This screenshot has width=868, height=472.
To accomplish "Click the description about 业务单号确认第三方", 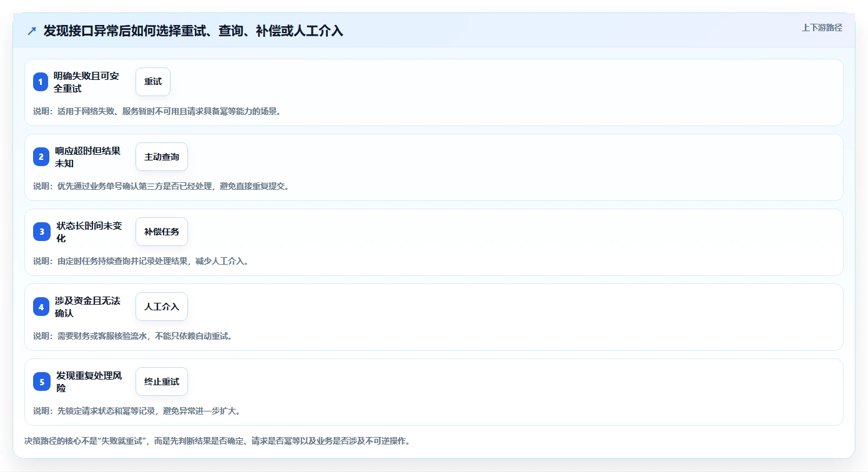I will tap(161, 186).
